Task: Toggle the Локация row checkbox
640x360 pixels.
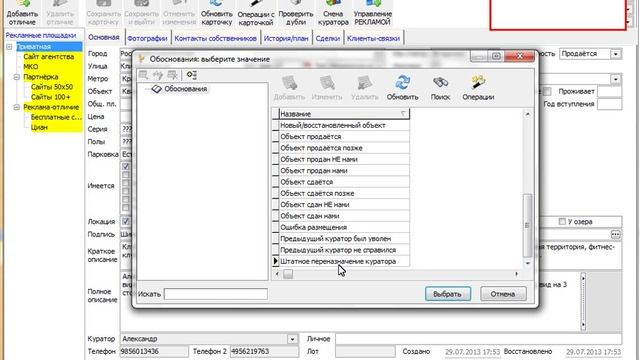Action: click(126, 221)
